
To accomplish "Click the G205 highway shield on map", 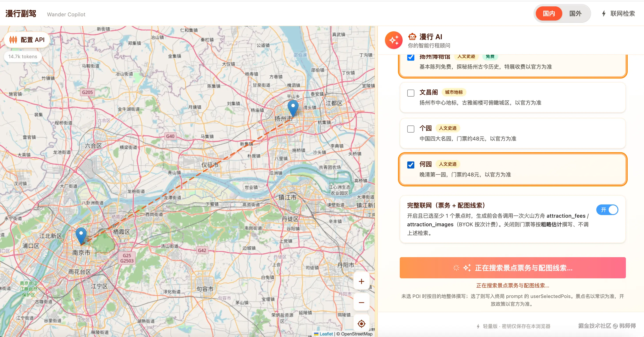I will tap(87, 92).
